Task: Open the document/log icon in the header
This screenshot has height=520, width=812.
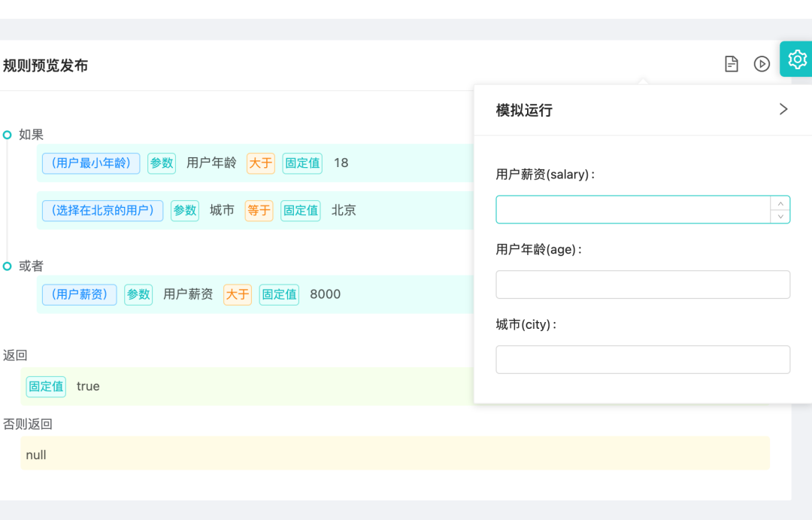Action: tap(731, 64)
